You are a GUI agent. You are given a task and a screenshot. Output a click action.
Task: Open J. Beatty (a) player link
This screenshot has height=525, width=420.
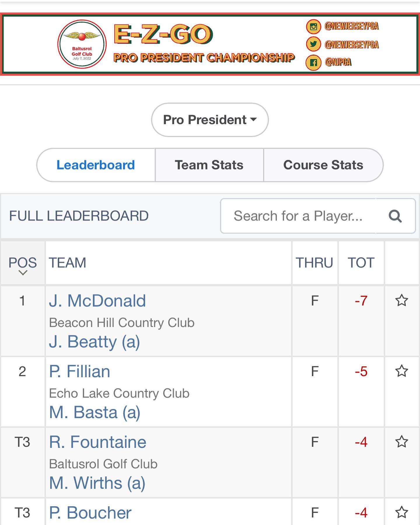(94, 342)
